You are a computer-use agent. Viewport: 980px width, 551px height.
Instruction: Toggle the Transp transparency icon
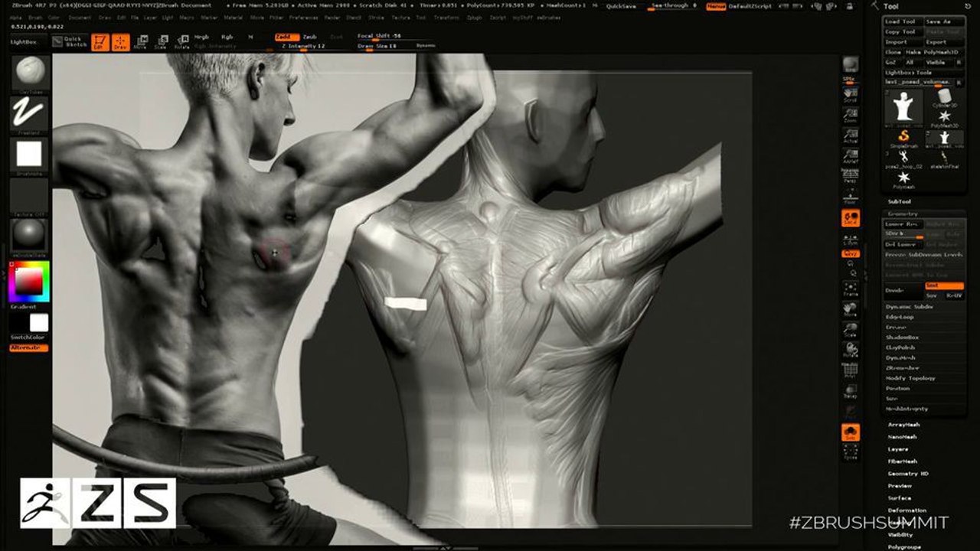pos(850,392)
